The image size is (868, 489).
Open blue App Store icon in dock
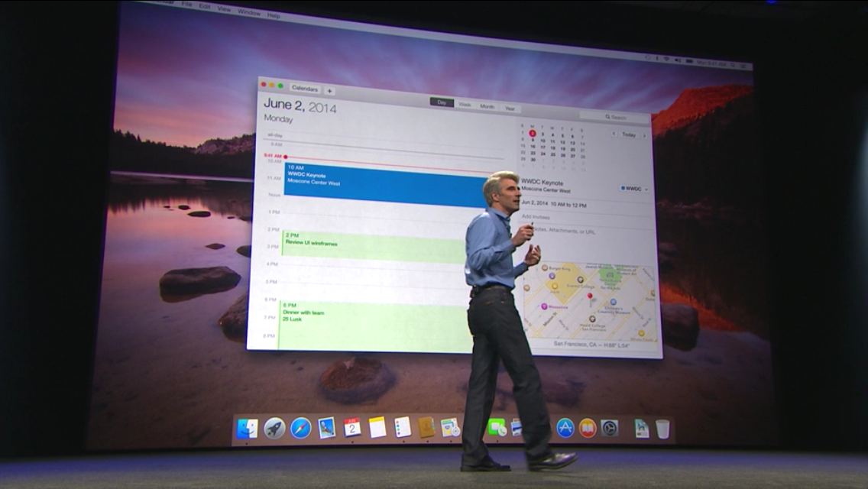[565, 428]
